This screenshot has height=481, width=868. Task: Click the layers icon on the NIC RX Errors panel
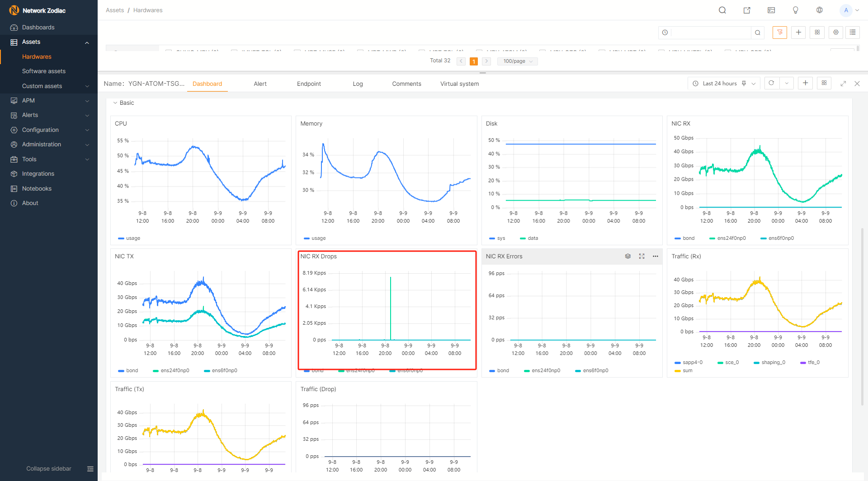click(x=628, y=256)
